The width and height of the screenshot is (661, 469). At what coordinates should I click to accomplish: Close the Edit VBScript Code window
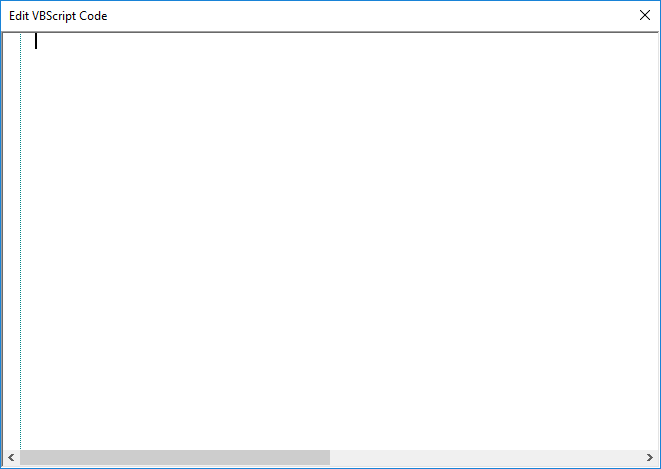pyautogui.click(x=645, y=16)
